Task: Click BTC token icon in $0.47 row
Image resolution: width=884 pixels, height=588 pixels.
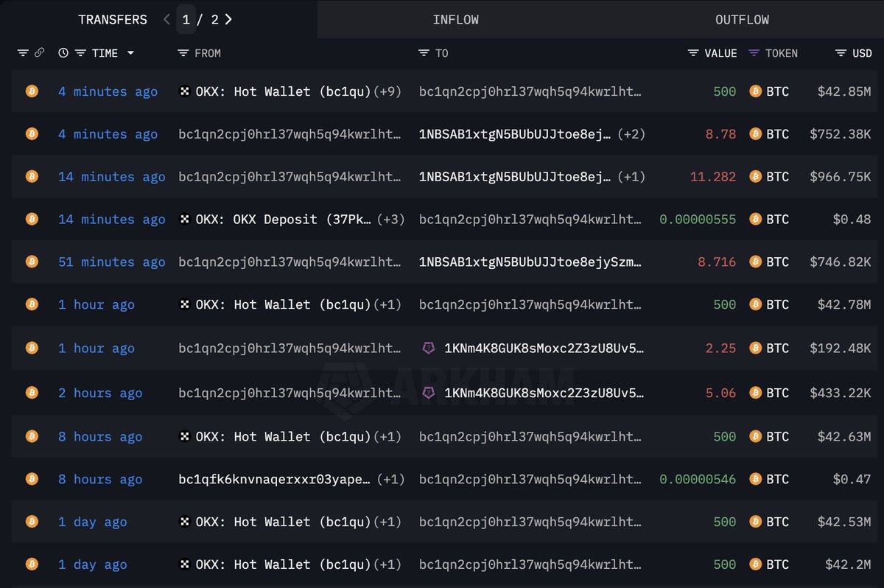Action: tap(755, 480)
